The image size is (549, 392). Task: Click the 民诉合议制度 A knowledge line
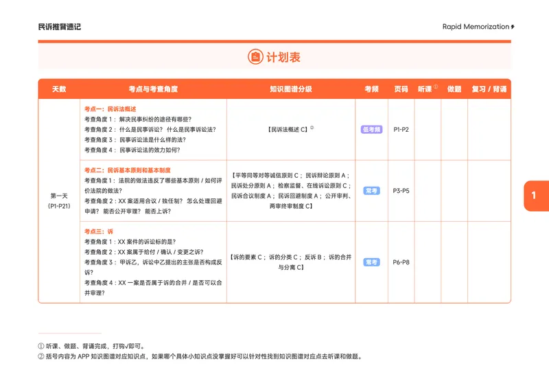click(290, 196)
